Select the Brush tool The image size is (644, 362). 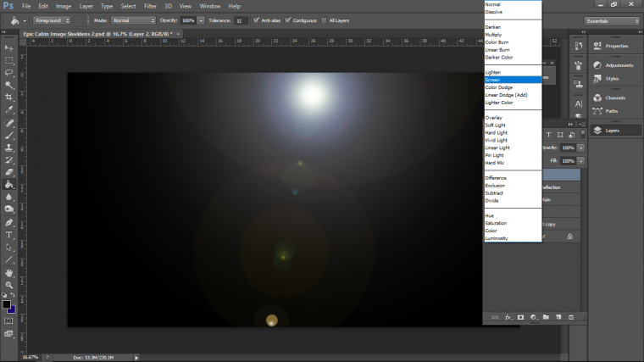click(x=9, y=135)
